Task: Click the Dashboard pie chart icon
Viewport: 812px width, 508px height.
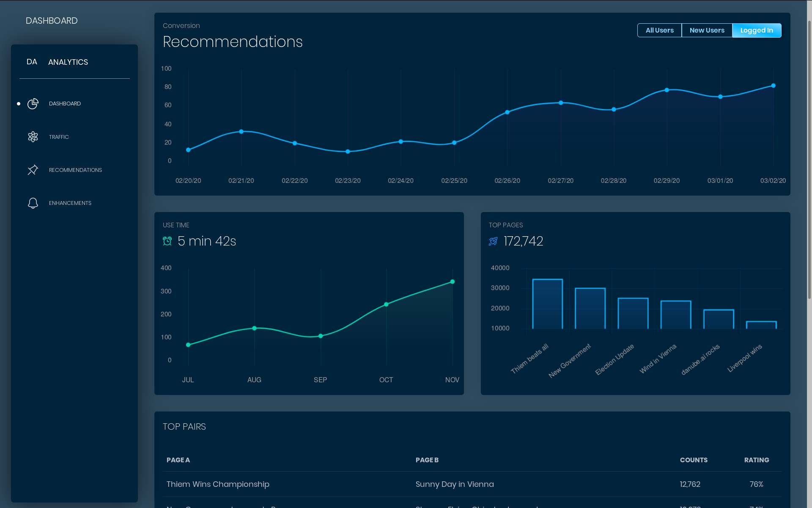Action: tap(33, 104)
